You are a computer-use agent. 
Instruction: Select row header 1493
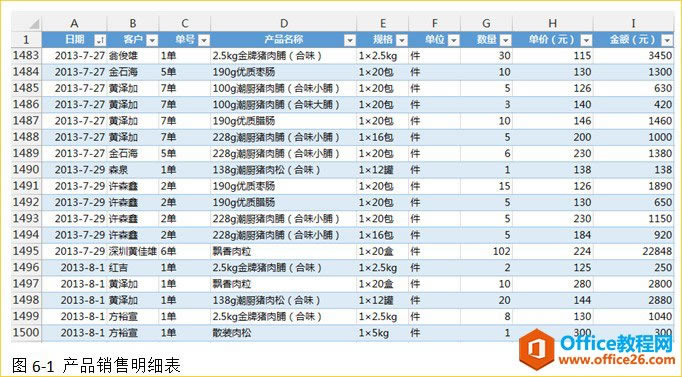coord(26,219)
